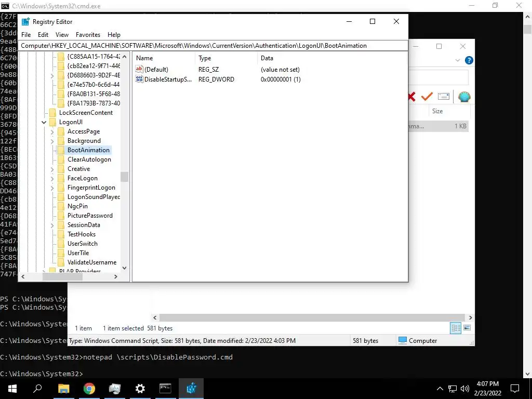Select the BootAnimation key
Viewport: 532px width, 399px height.
(88, 150)
